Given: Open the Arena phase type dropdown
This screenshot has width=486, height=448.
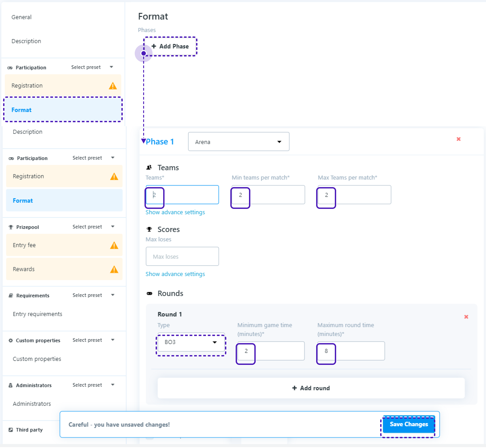Looking at the screenshot, I should click(238, 142).
